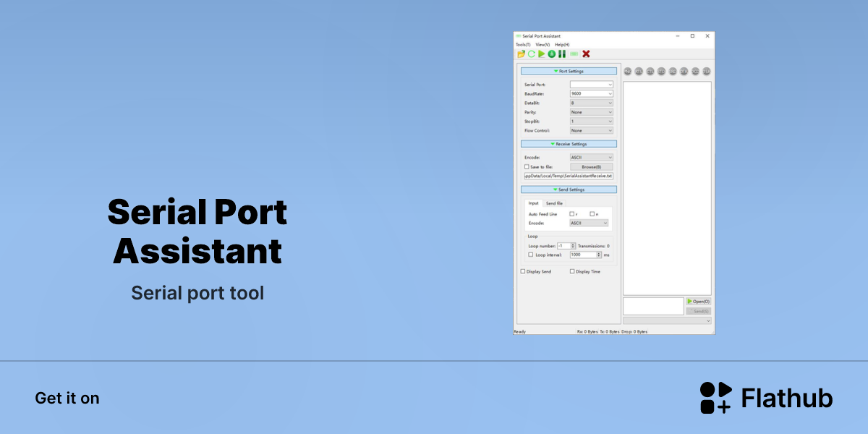The height and width of the screenshot is (434, 868).
Task: Collapse the Send Settings section
Action: coord(569,190)
